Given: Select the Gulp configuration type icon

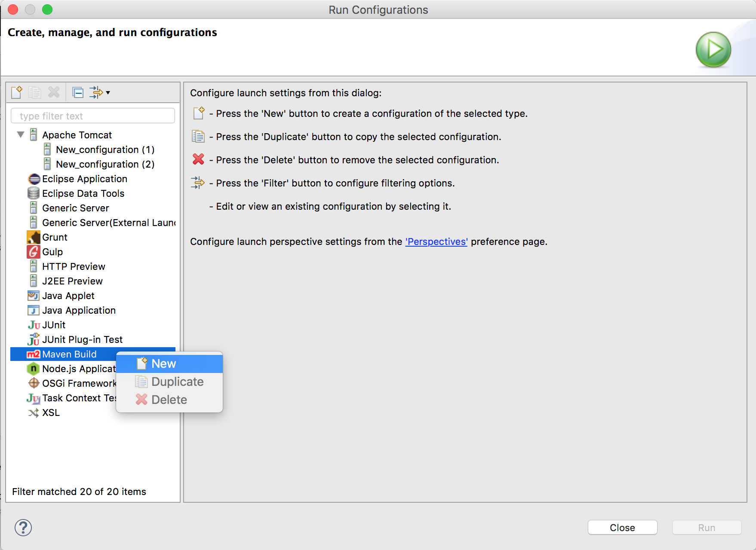Looking at the screenshot, I should 34,252.
